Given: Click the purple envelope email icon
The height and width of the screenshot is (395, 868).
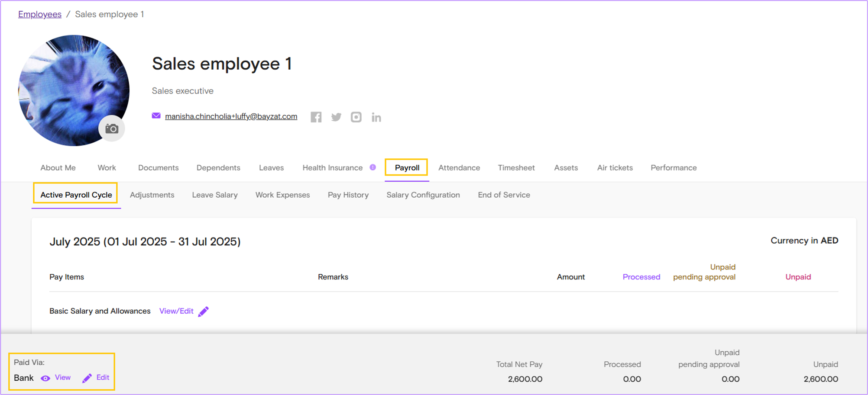Looking at the screenshot, I should click(x=156, y=116).
